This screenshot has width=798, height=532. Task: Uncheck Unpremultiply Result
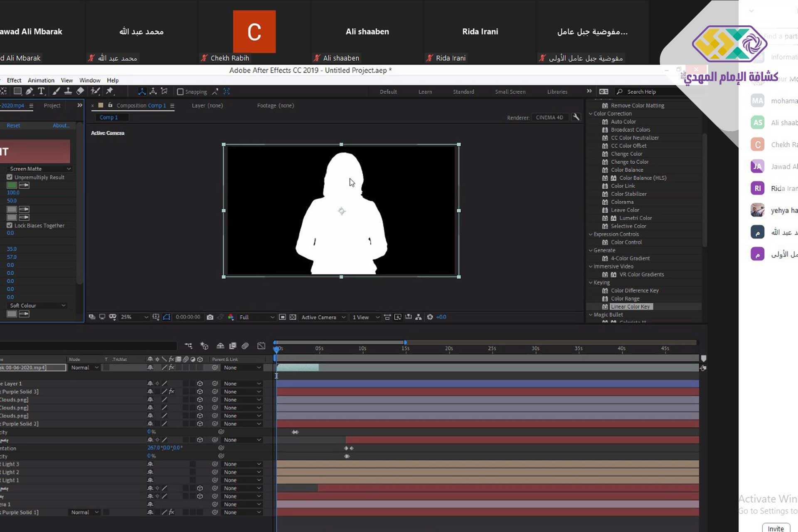pyautogui.click(x=10, y=177)
